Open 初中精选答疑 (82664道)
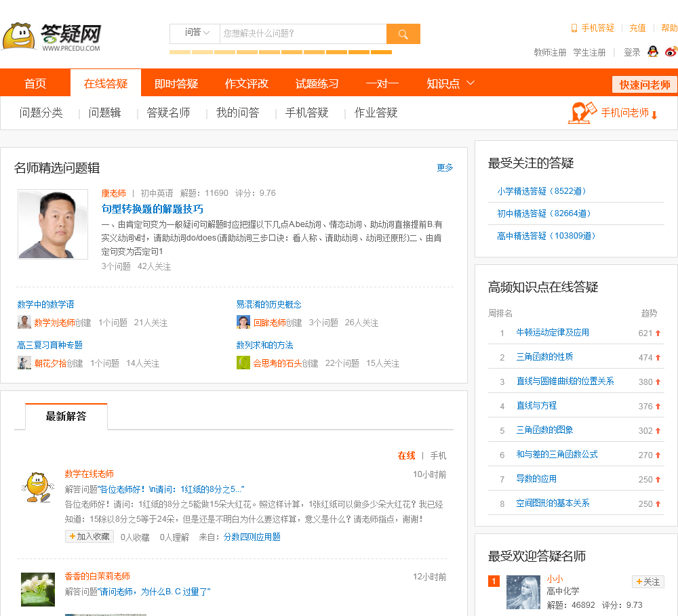This screenshot has height=616, width=678. coord(544,213)
